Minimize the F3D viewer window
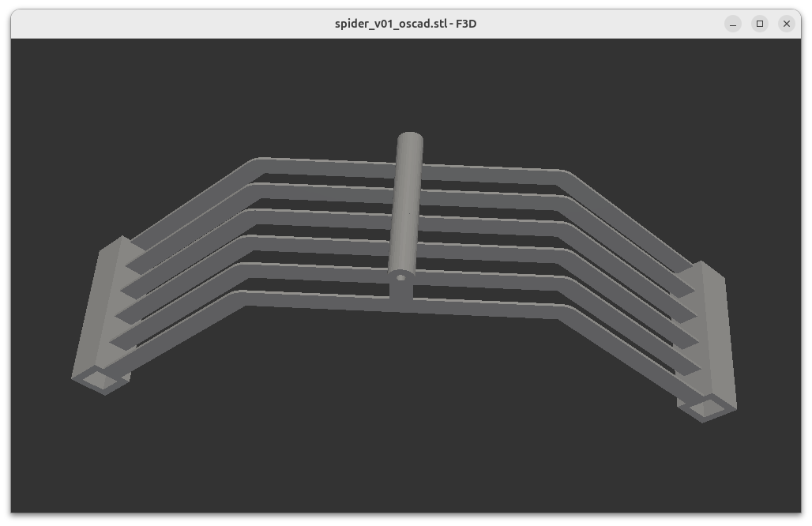 tap(733, 24)
